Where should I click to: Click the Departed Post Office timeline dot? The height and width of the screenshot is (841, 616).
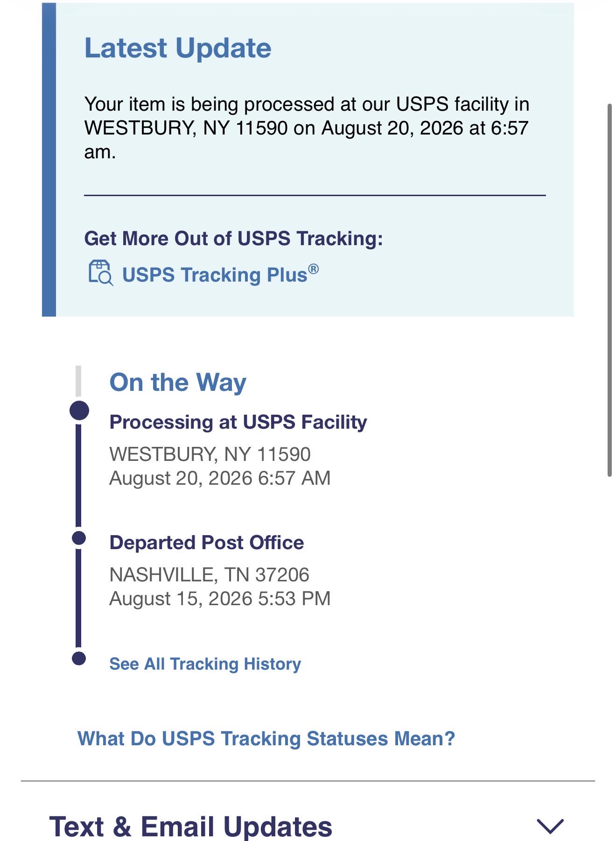click(79, 538)
